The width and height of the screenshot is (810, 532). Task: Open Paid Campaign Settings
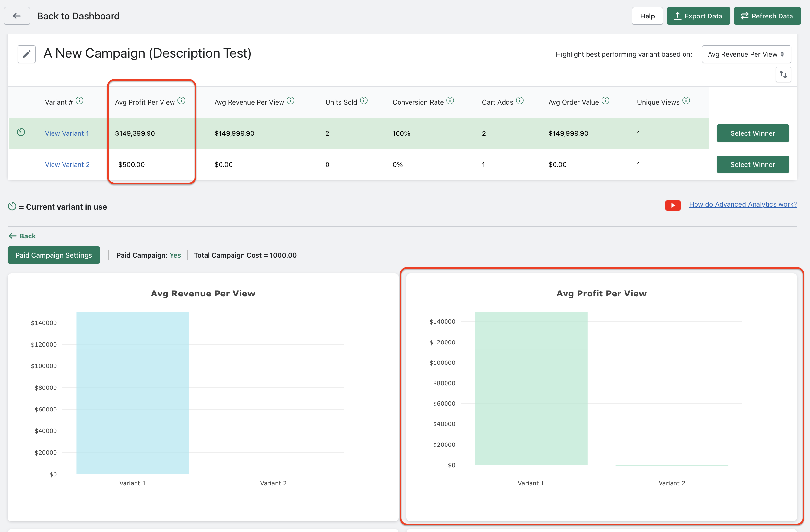pyautogui.click(x=54, y=255)
